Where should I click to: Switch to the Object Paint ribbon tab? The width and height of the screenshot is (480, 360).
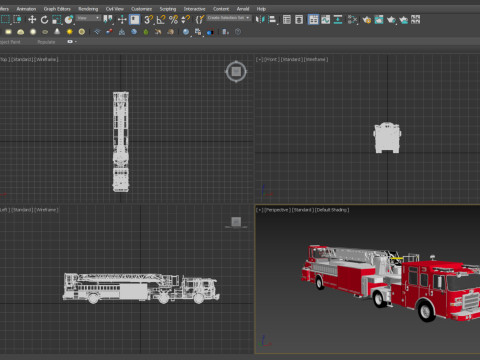[x=10, y=42]
